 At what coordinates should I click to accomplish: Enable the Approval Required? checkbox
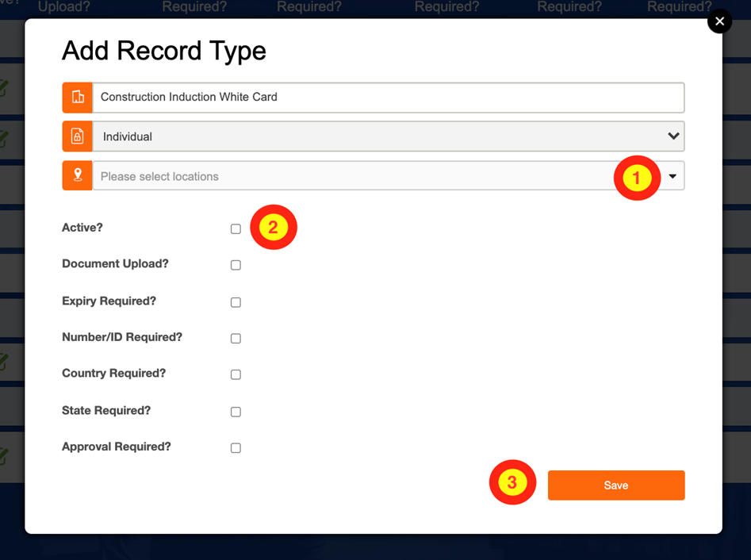(236, 447)
